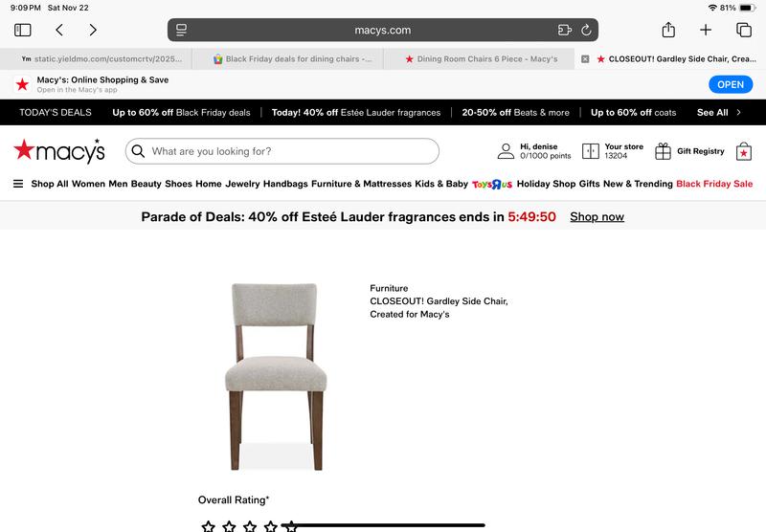Follow the Shop now link
The image size is (766, 532).
(597, 216)
